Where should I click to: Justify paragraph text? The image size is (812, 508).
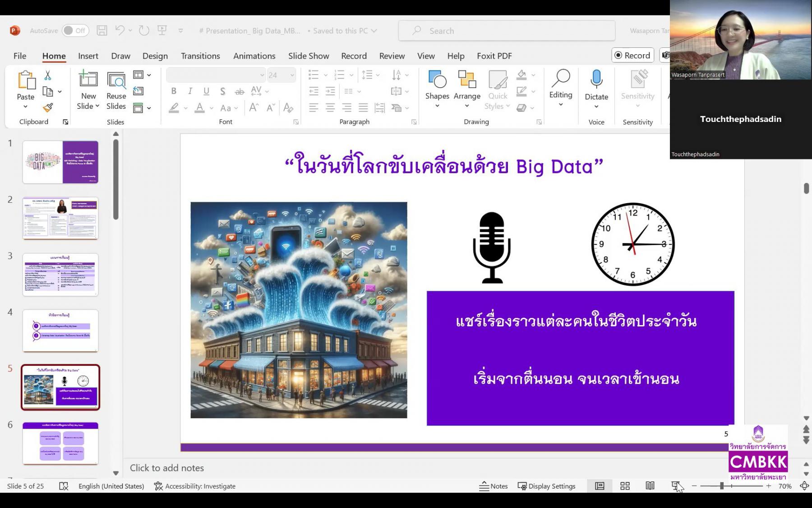coord(363,107)
